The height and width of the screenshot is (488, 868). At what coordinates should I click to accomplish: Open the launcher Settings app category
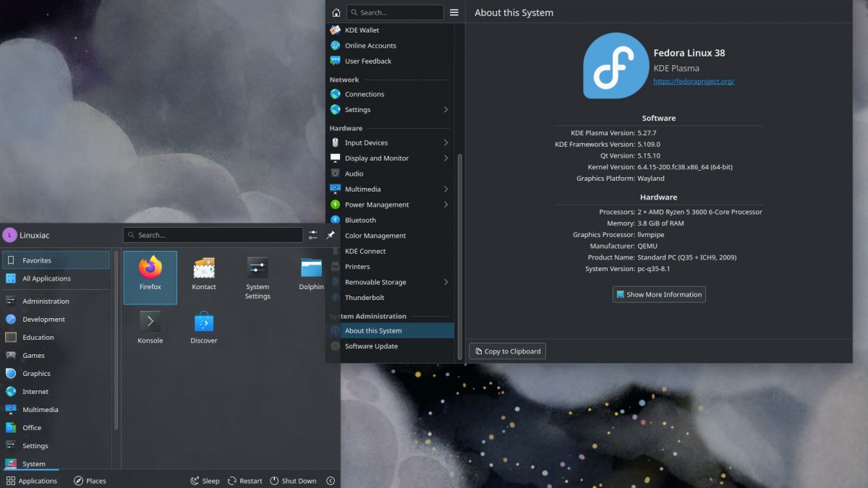coord(56,446)
